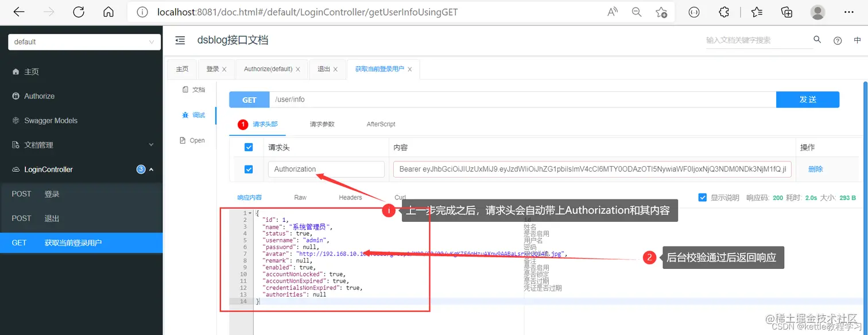This screenshot has width=868, height=335.
Task: Switch to 响应内容 response tab
Action: point(250,197)
